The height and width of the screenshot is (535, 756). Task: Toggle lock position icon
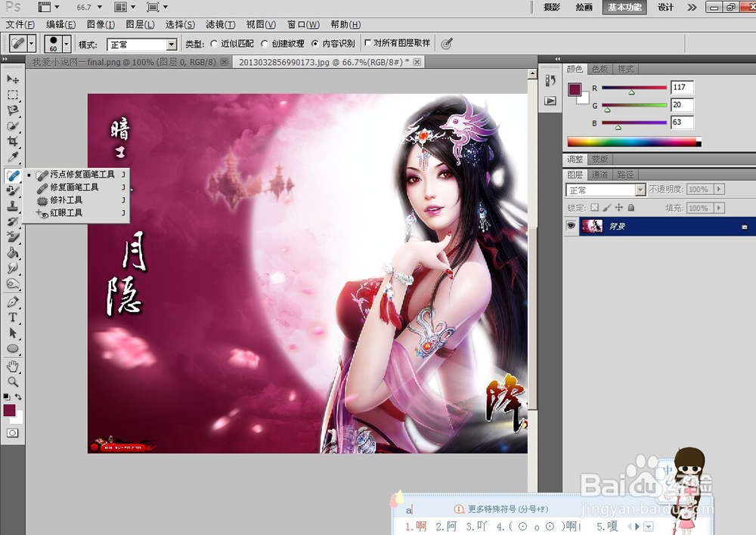(618, 207)
